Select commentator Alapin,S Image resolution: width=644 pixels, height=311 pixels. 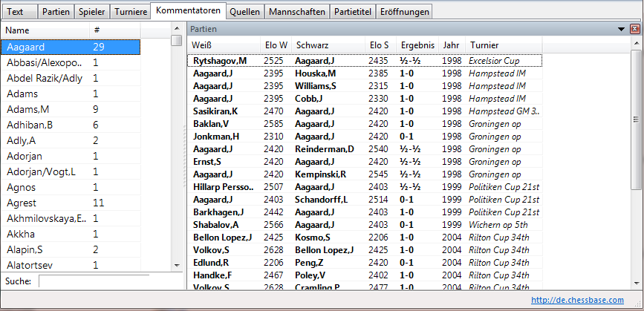(71, 250)
